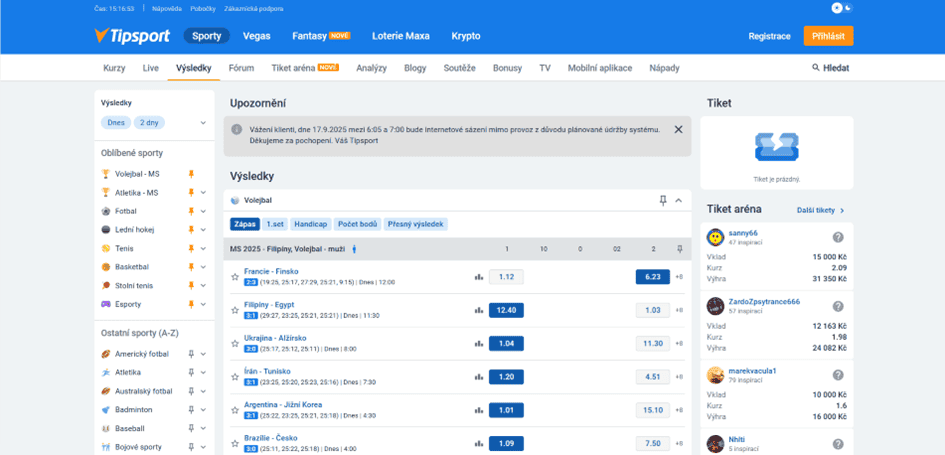Expand the Lední hokej chevron
The image size is (945, 455).
pos(203,230)
